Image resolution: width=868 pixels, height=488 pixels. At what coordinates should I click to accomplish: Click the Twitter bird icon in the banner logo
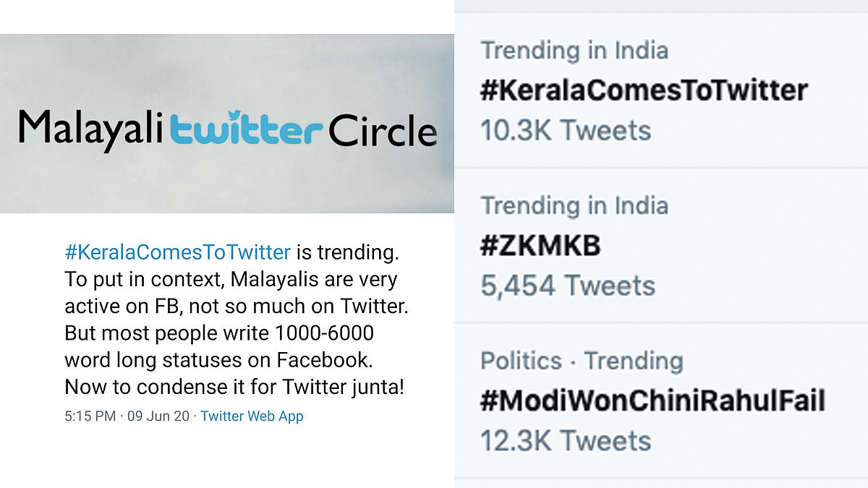[x=234, y=116]
